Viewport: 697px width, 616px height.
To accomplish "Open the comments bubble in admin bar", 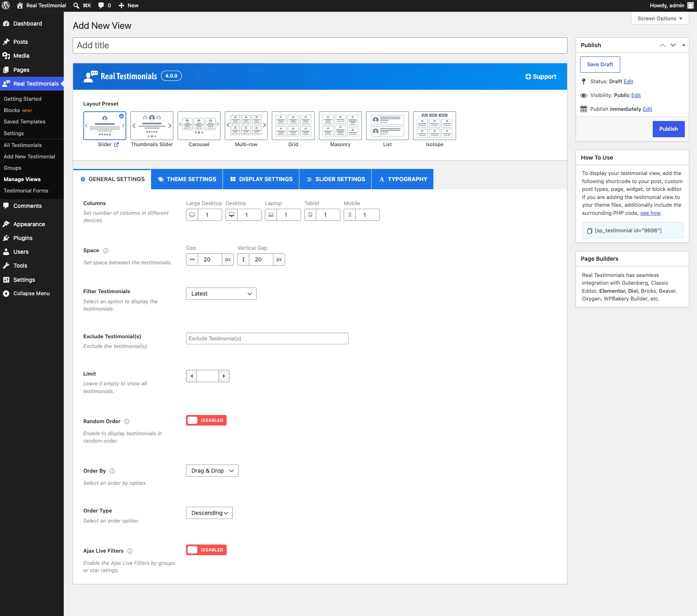I will [x=101, y=6].
